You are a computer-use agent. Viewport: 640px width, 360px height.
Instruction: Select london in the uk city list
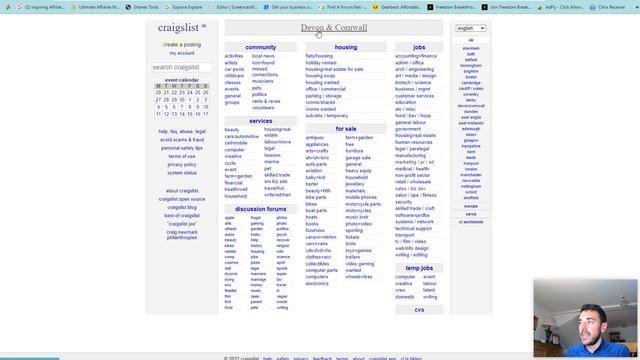(x=471, y=169)
